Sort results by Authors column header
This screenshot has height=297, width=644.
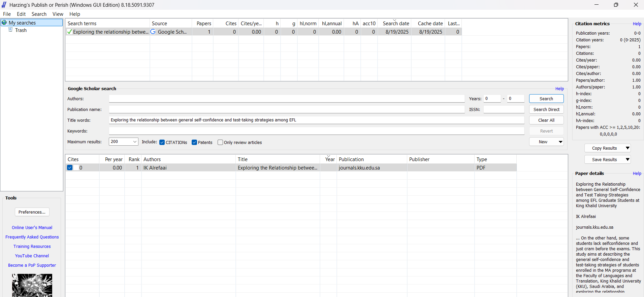[188, 159]
